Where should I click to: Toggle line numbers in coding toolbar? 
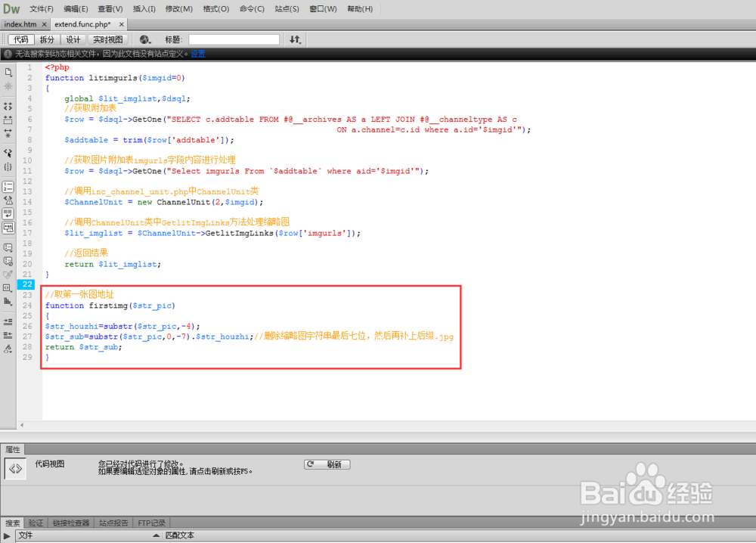pos(8,186)
